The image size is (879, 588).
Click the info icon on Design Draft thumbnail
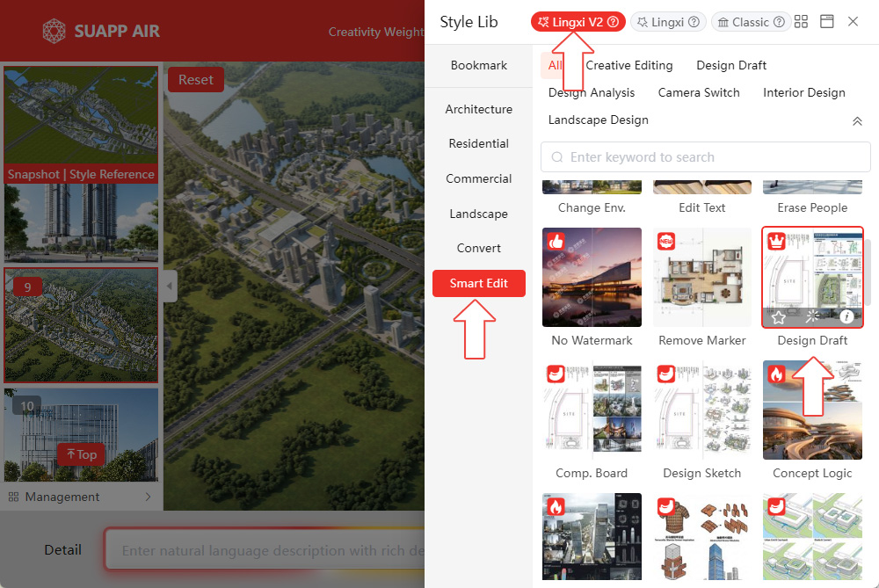[x=846, y=316]
